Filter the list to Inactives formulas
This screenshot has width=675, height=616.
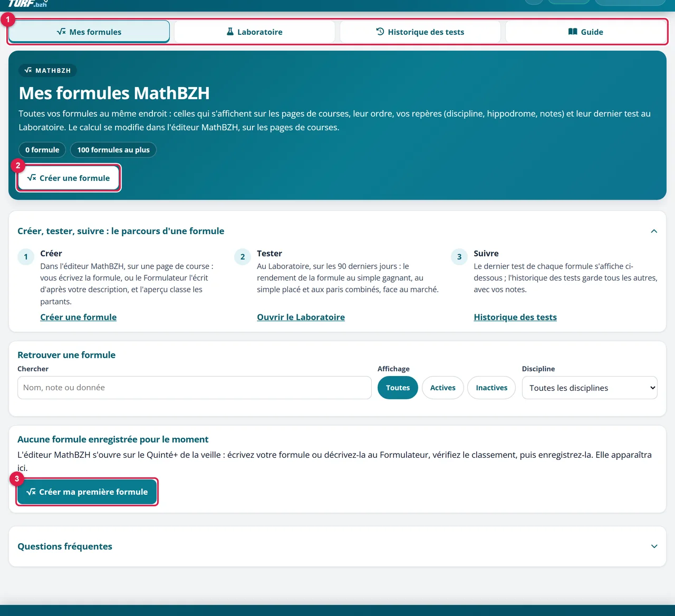coord(491,388)
